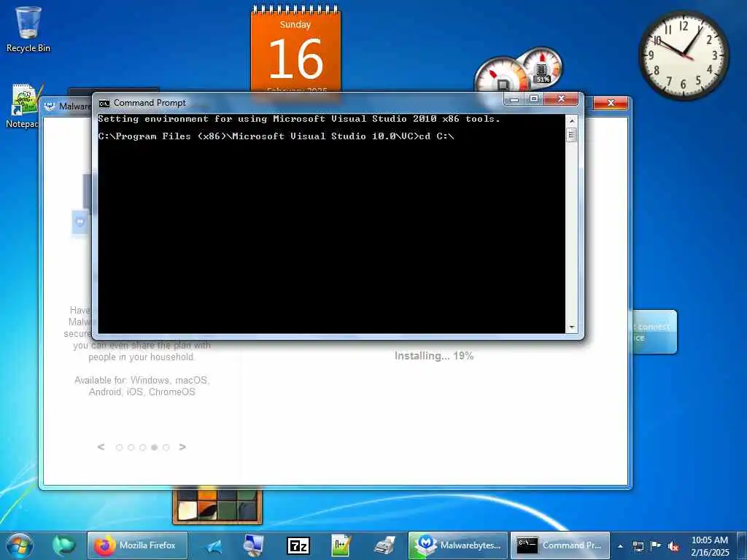Click the 'Setting environment' line in console
747x560 pixels.
coord(299,119)
